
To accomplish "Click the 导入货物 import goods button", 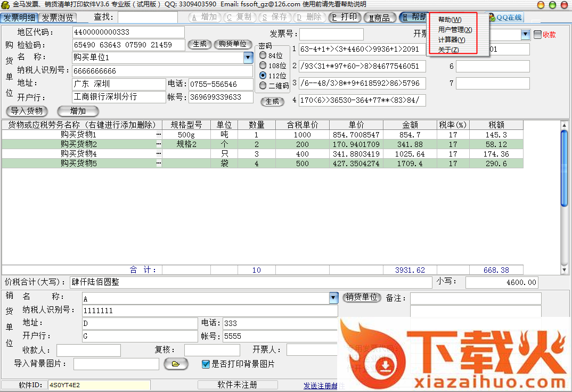I will point(27,111).
